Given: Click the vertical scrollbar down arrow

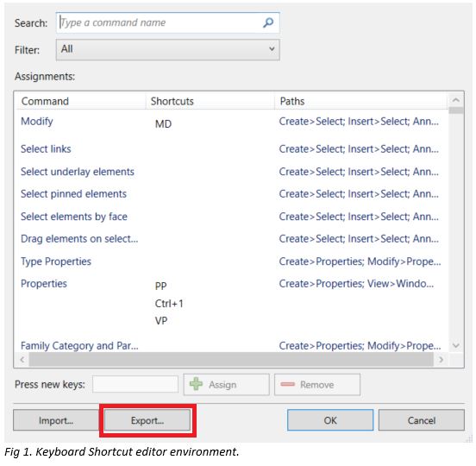Looking at the screenshot, I should coord(455,345).
